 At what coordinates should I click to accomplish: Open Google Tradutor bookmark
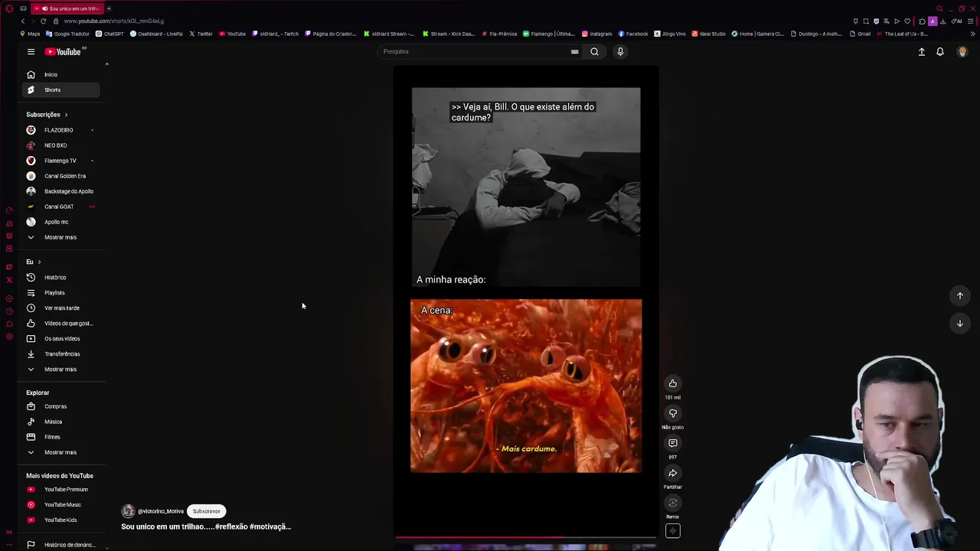pos(67,34)
